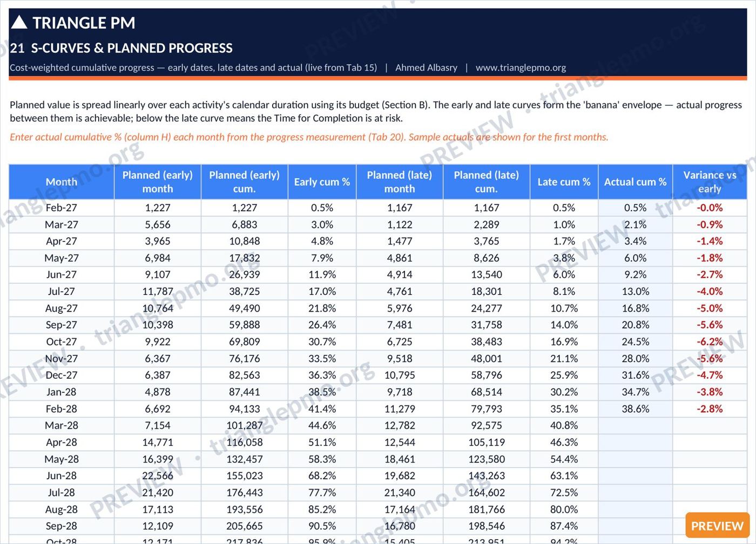Screen dimensions: 756x544
Task: Click the 'Planned (late) month' column header
Action: point(400,182)
